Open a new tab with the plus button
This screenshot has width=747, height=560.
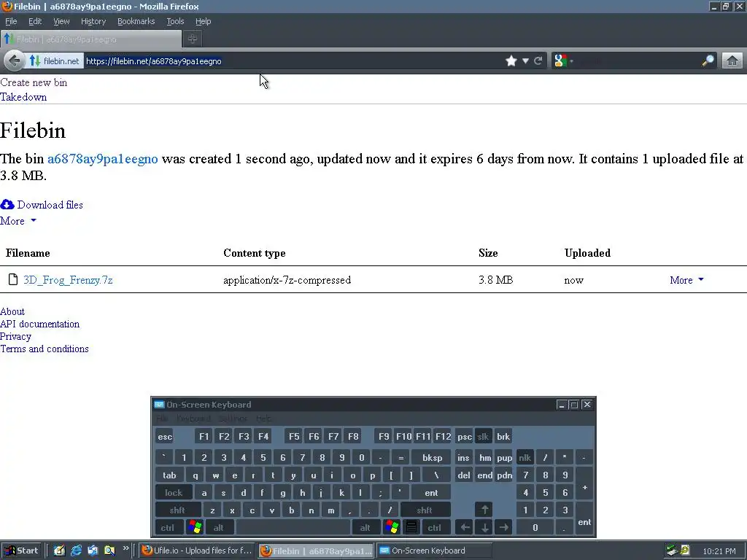[x=193, y=39]
